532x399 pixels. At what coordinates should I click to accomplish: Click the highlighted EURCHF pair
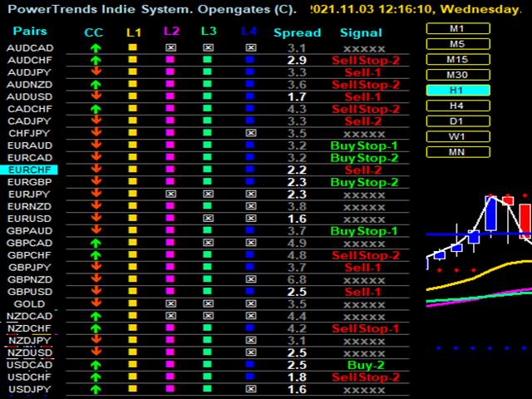(x=29, y=170)
